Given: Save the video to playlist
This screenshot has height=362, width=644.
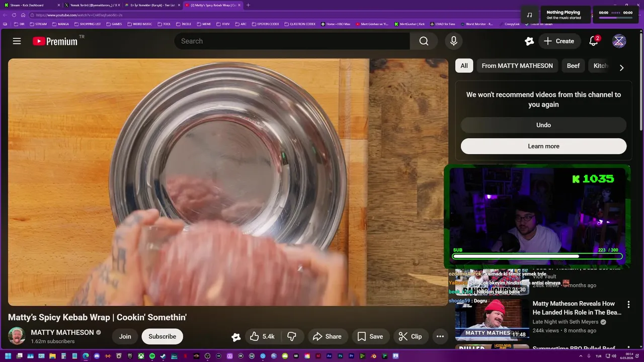Looking at the screenshot, I should pos(370,336).
